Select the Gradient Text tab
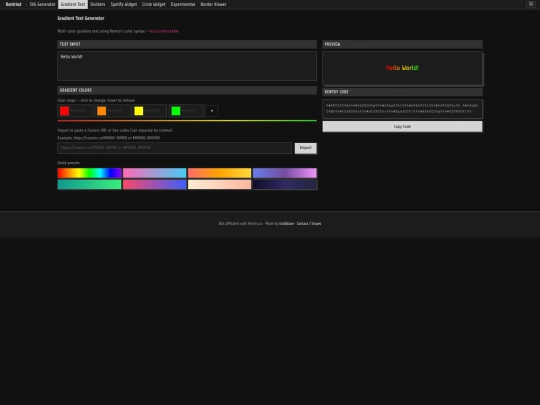Image resolution: width=540 pixels, height=405 pixels. point(73,4)
